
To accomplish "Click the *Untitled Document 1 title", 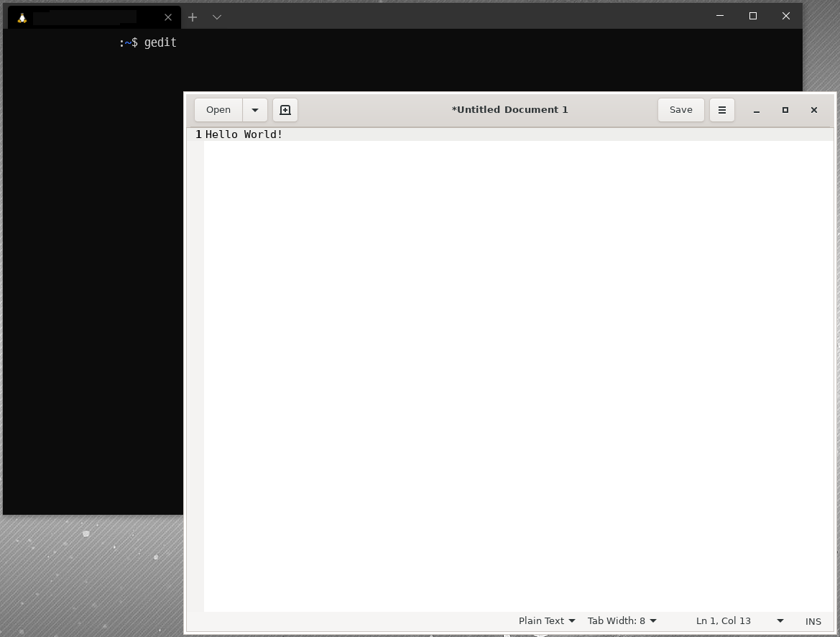I will point(509,110).
